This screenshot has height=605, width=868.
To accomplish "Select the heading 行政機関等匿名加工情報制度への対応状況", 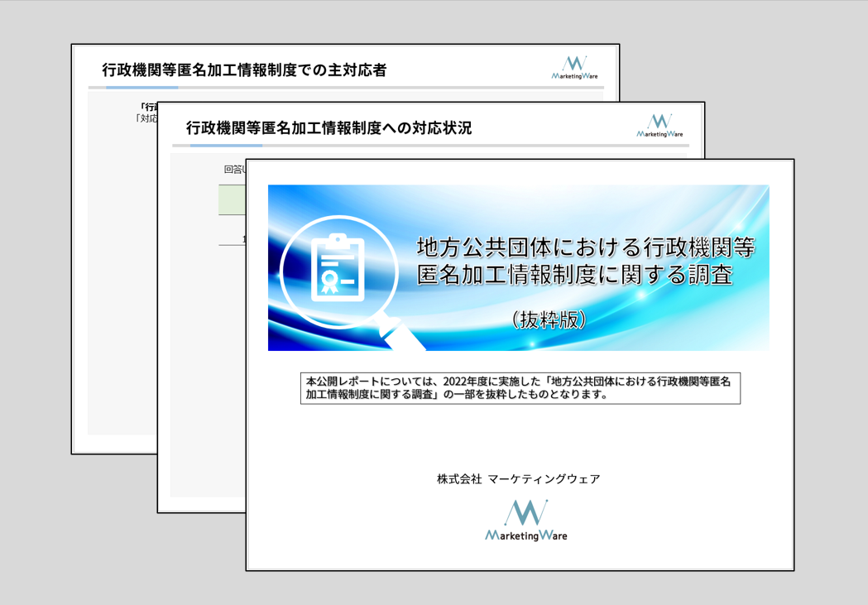I will pos(328,128).
